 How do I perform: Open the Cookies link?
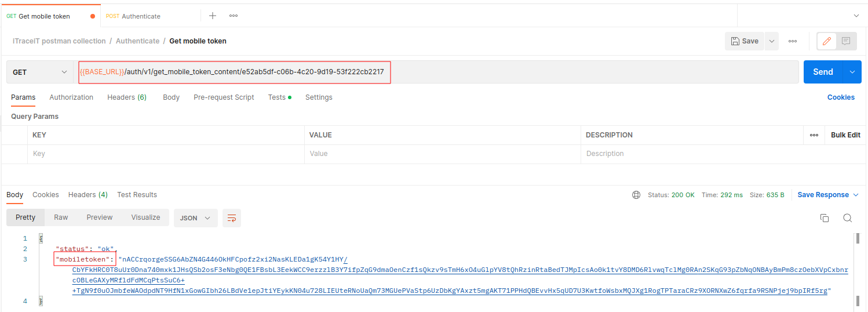click(x=841, y=97)
